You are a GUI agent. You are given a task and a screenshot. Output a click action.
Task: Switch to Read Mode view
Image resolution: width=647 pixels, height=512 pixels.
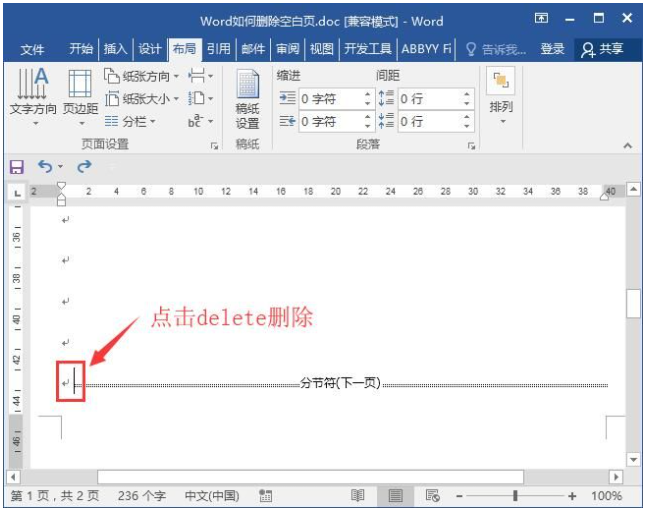point(357,496)
